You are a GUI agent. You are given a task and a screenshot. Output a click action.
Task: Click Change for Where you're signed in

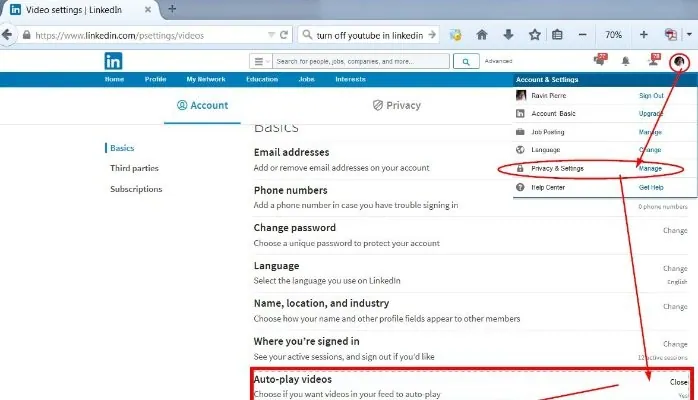675,344
